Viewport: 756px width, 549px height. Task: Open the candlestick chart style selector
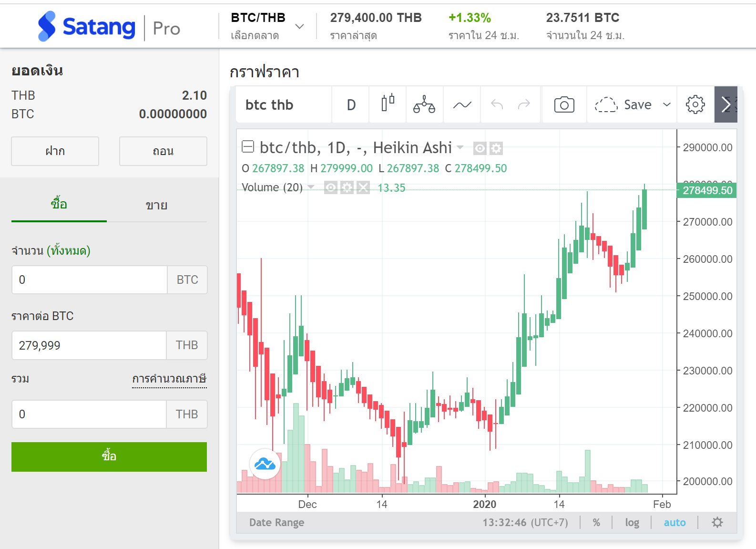[x=388, y=104]
